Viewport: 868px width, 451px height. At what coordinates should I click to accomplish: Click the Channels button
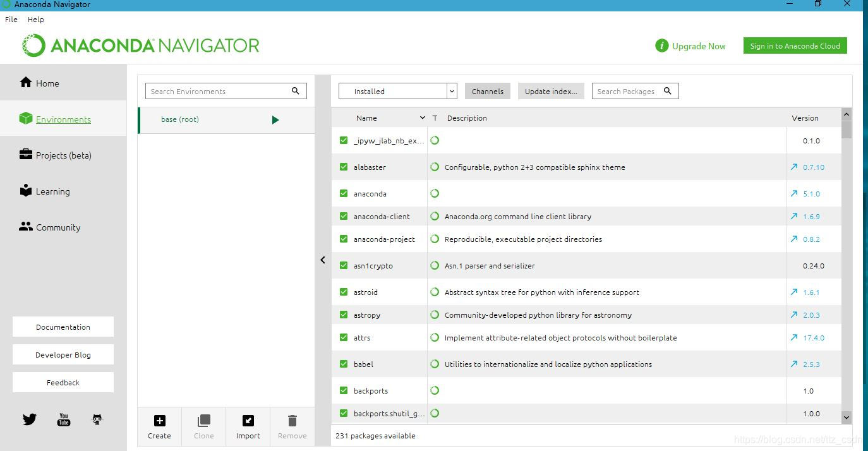click(488, 91)
